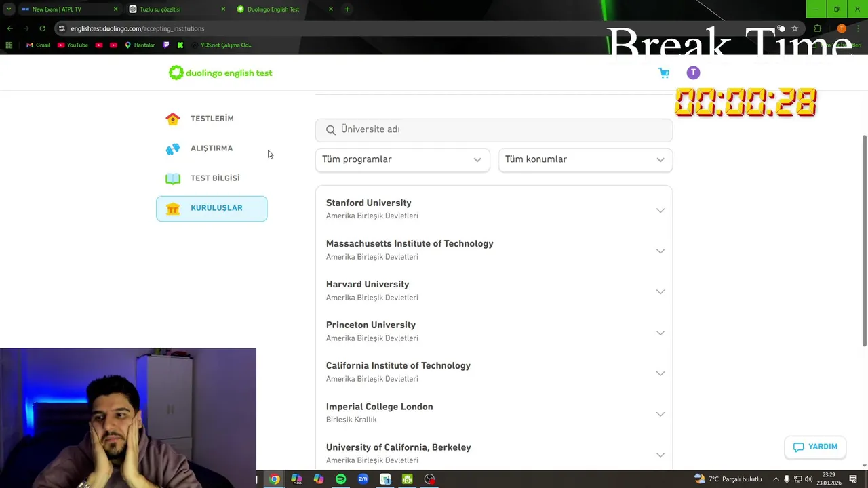868x488 pixels.
Task: Open Copilot from the taskbar
Action: 319,479
